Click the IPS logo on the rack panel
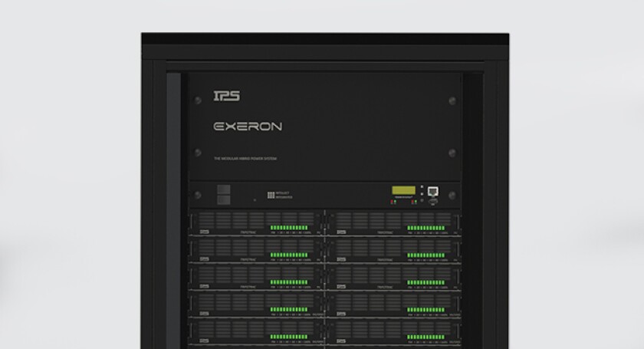 (227, 96)
